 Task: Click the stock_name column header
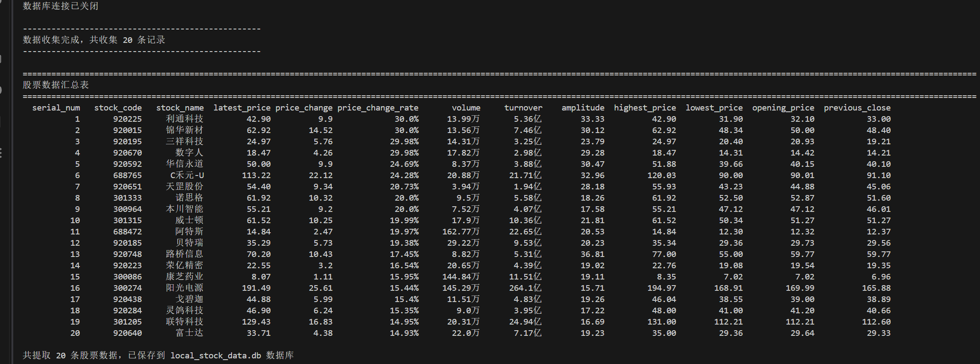[x=180, y=108]
